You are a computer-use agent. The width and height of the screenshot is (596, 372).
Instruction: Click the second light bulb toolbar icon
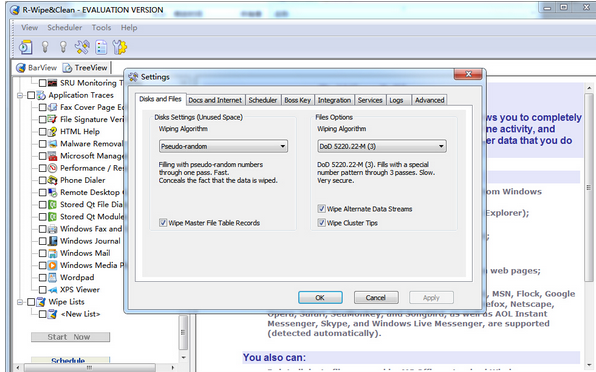pyautogui.click(x=63, y=47)
